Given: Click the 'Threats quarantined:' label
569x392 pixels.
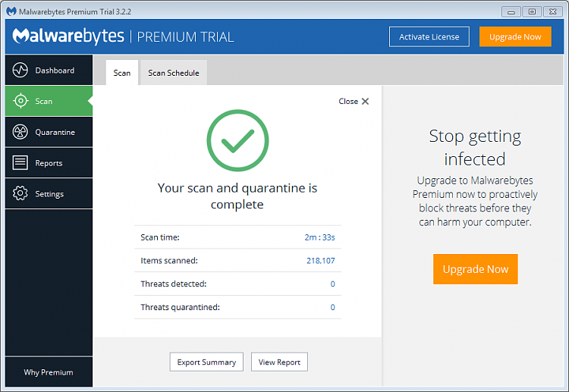Looking at the screenshot, I should [181, 307].
